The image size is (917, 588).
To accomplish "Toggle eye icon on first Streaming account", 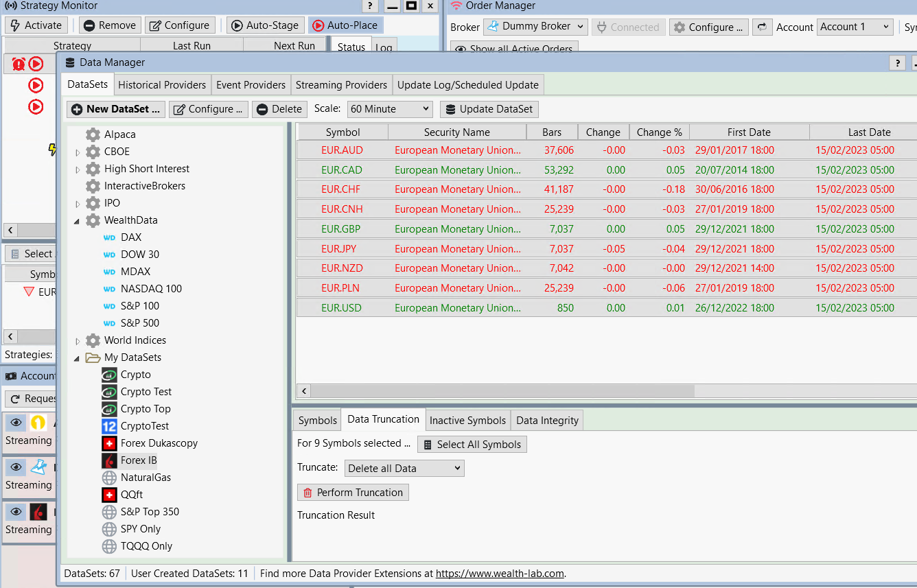I will coord(16,423).
